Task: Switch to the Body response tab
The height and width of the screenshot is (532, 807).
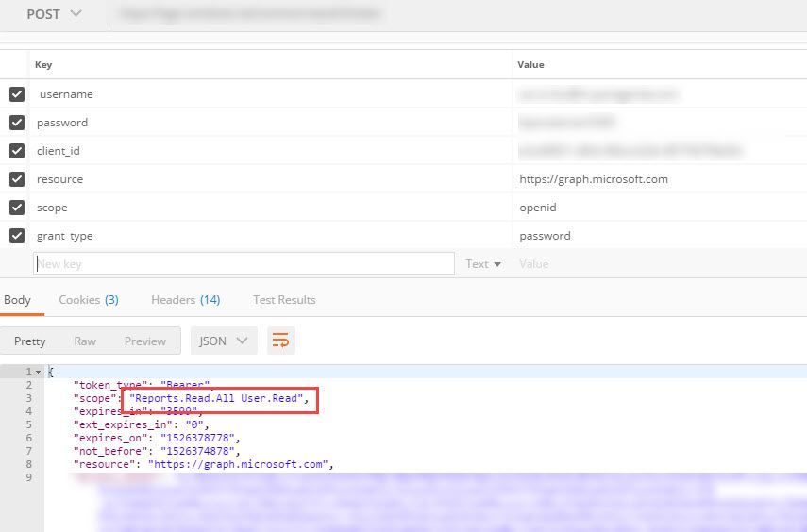Action: click(18, 300)
